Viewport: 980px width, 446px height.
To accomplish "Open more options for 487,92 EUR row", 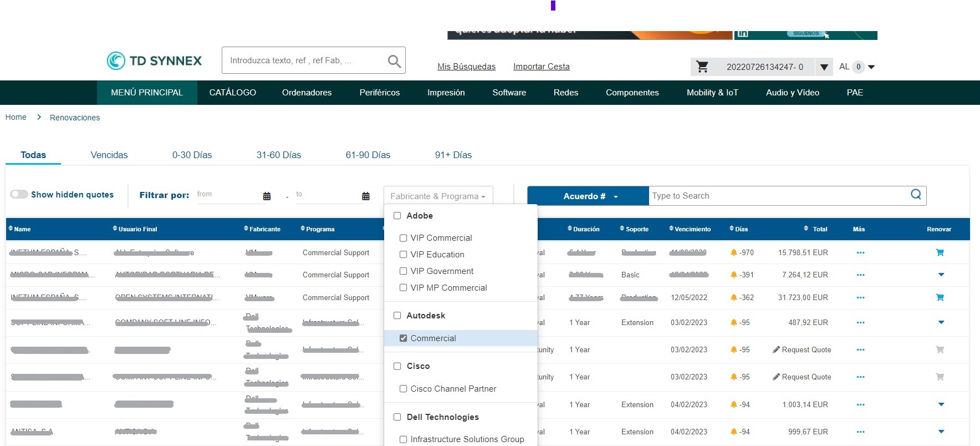I will click(x=860, y=322).
